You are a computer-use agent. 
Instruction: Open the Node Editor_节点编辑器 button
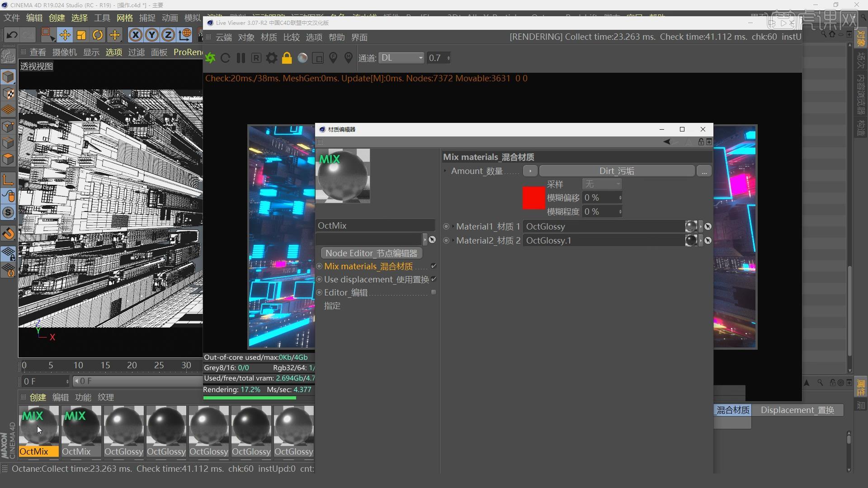coord(371,253)
